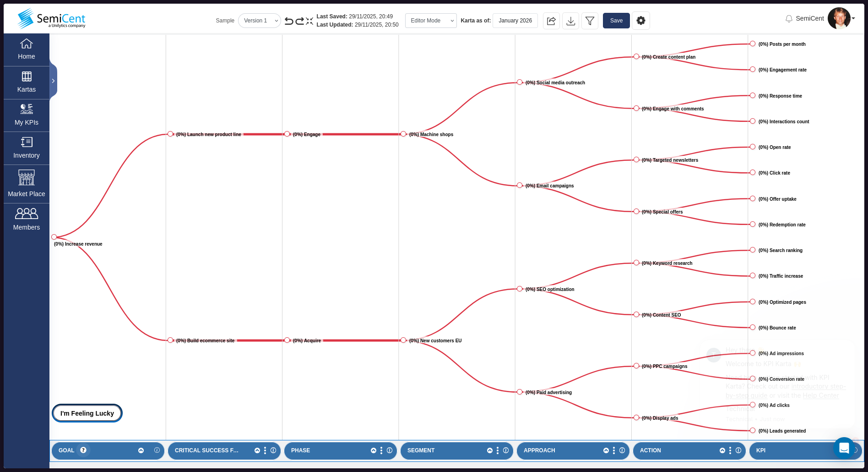Open the Editor Mode dropdown
The height and width of the screenshot is (472, 868).
(430, 21)
